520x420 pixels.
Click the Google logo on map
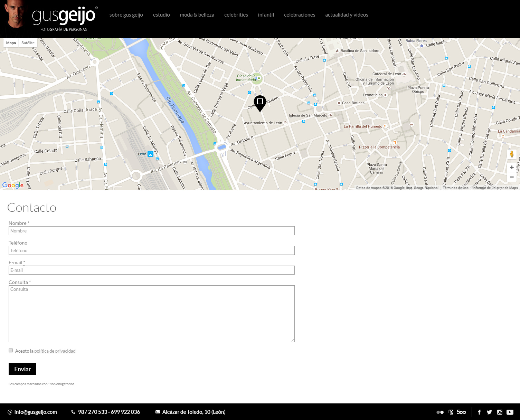pos(13,185)
